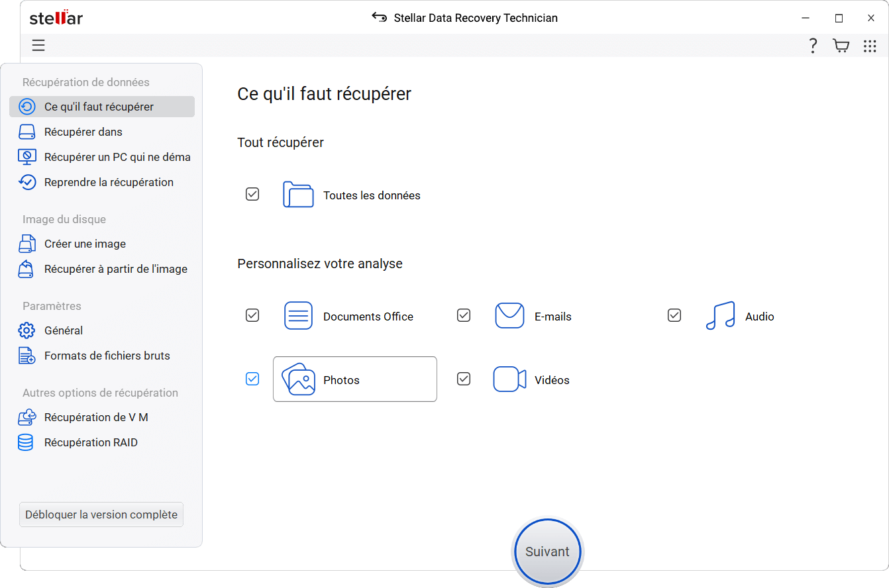Click the 'Photos' label
Screen dimensions: 889x588
point(341,380)
